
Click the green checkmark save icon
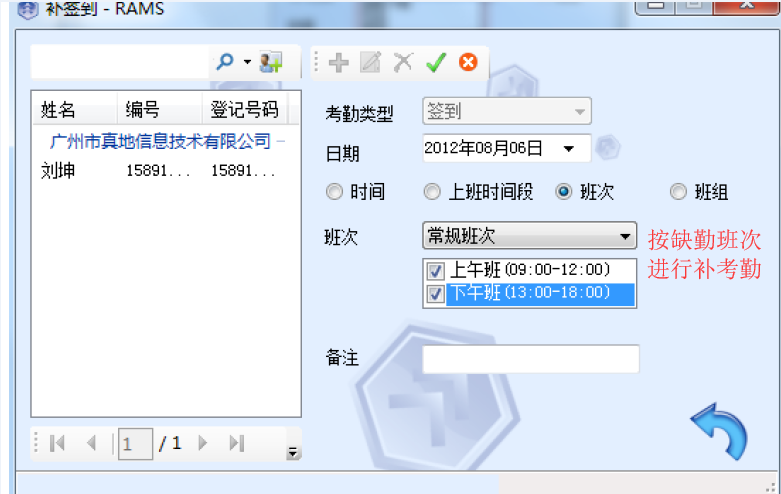pyautogui.click(x=436, y=63)
